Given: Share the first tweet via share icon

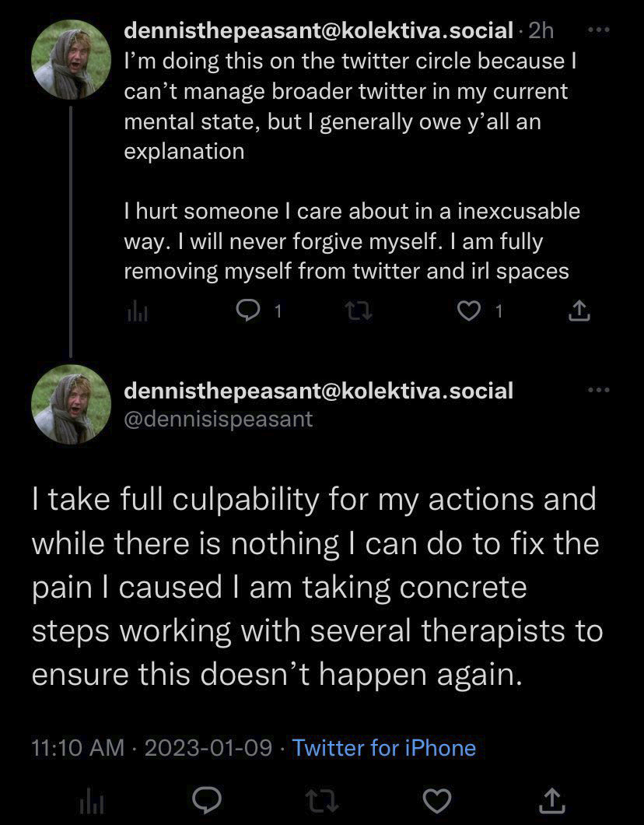Looking at the screenshot, I should [x=579, y=312].
